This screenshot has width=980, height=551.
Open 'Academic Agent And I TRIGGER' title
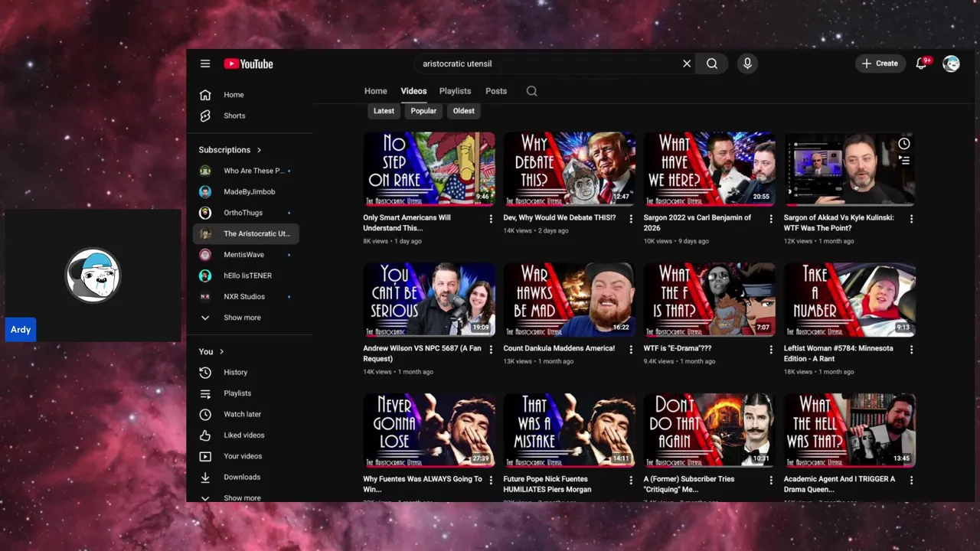pos(839,484)
